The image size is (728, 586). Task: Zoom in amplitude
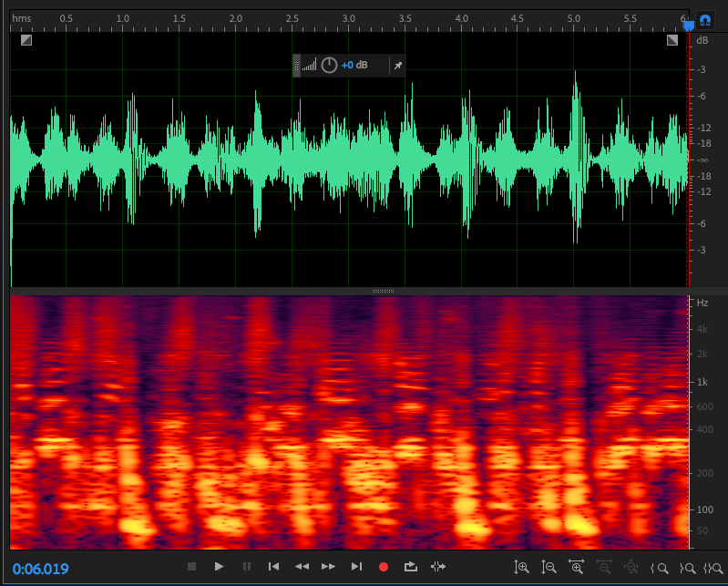(521, 566)
